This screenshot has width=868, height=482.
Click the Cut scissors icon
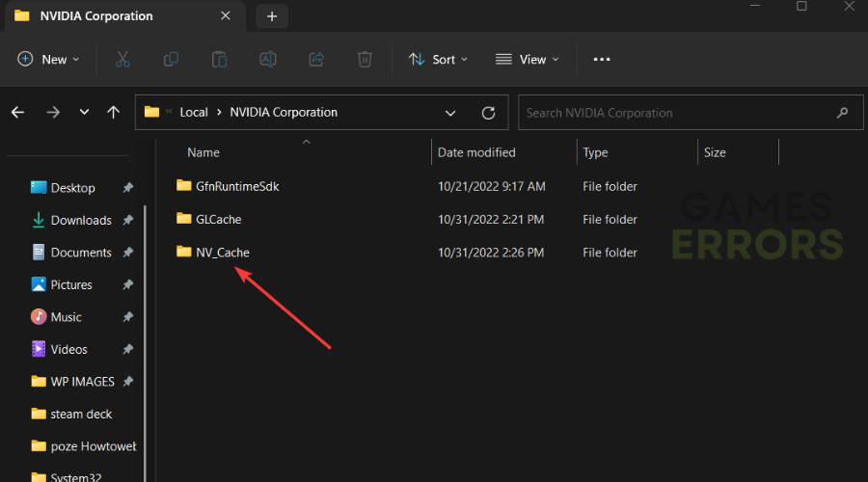coord(122,59)
